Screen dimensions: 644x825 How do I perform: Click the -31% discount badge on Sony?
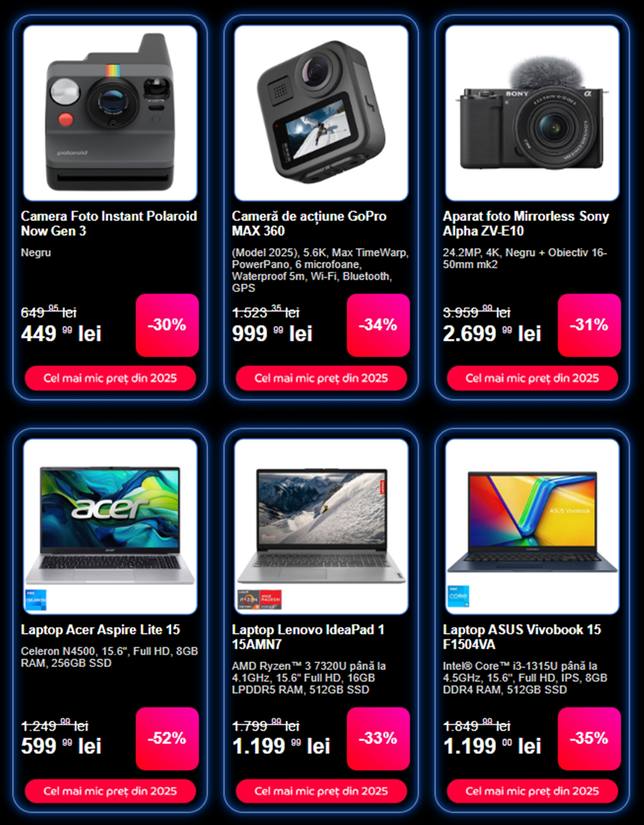[589, 325]
